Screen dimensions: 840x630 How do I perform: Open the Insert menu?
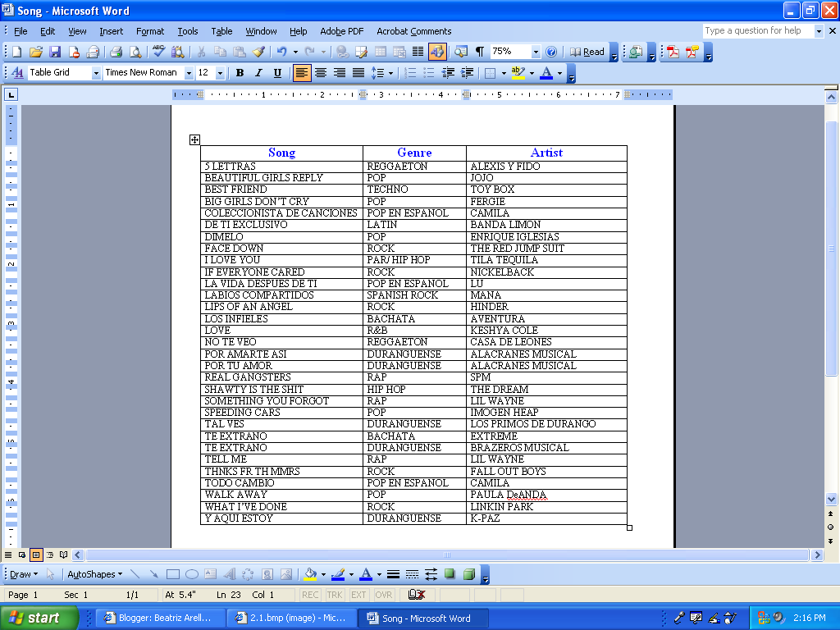tap(111, 31)
